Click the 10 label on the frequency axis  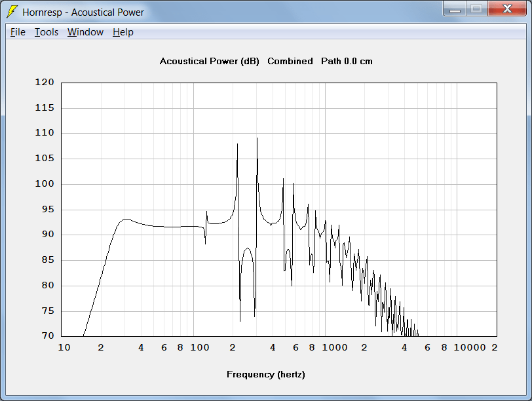click(64, 347)
